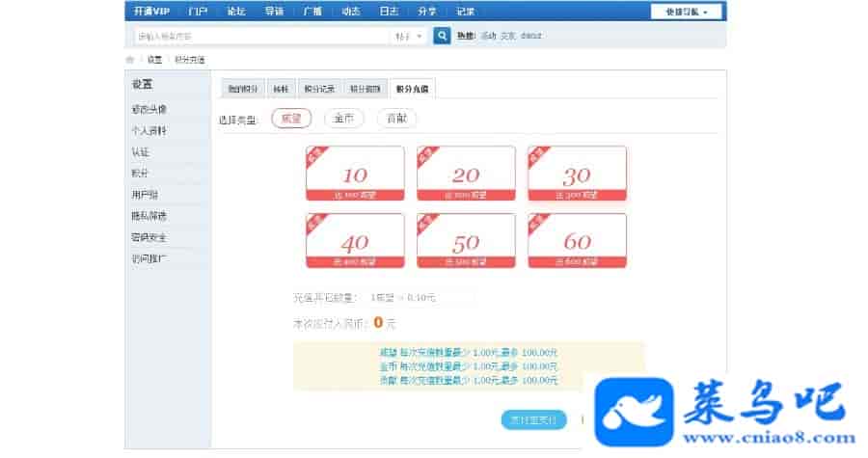Open 密码安全 in the settings sidebar
This screenshot has width=868, height=458.
point(149,237)
